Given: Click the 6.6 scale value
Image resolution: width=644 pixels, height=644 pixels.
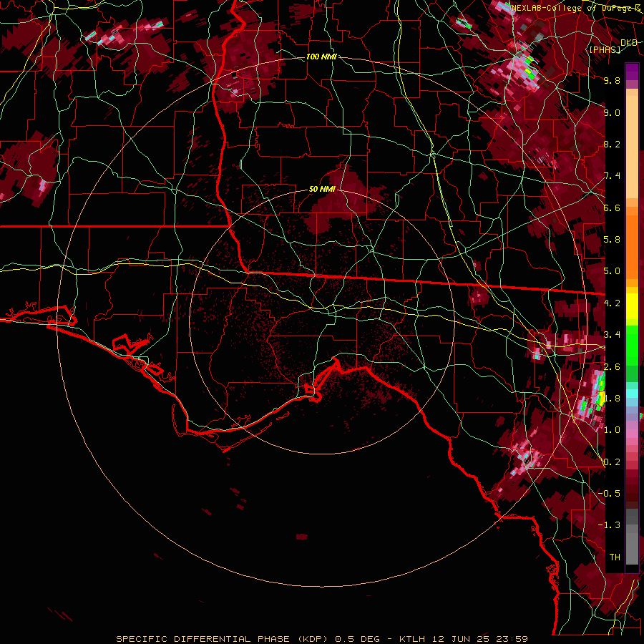Looking at the screenshot, I should click(612, 208).
